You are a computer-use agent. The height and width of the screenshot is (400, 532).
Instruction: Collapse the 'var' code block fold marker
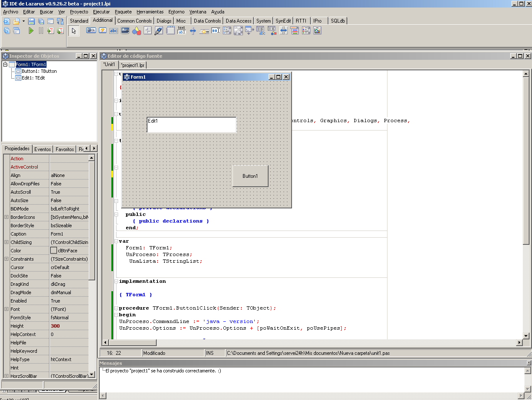[116, 241]
